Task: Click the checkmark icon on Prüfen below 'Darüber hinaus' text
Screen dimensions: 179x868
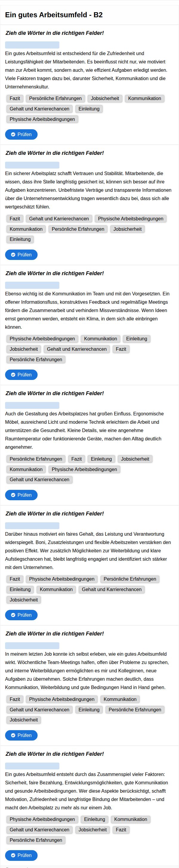Action: tap(13, 615)
